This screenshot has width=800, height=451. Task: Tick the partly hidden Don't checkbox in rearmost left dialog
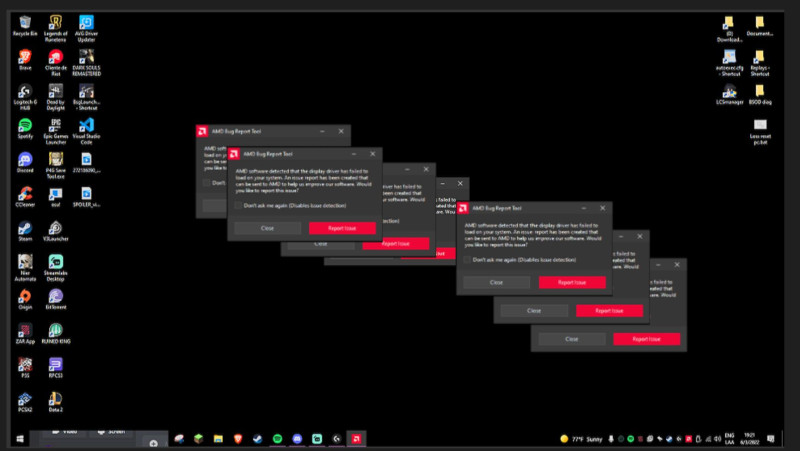(x=207, y=183)
